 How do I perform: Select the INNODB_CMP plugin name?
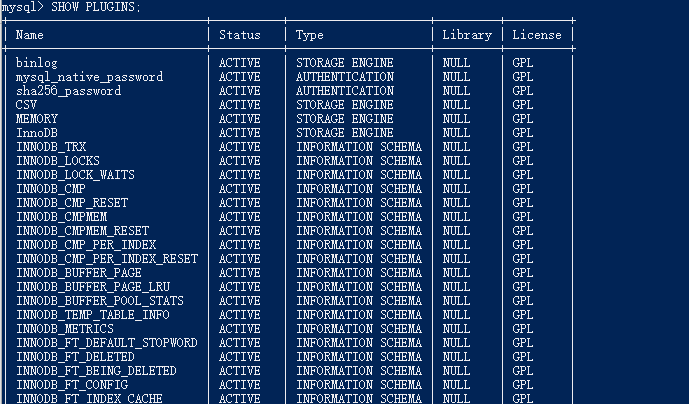pos(51,189)
